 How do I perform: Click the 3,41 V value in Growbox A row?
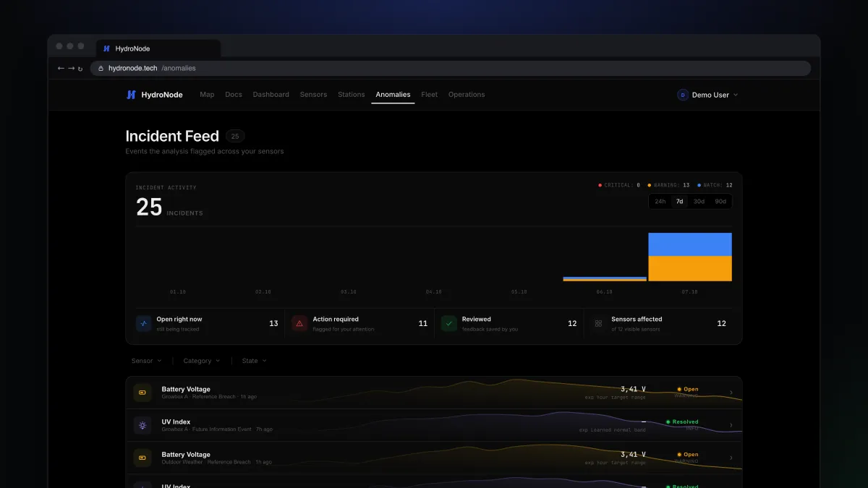[x=633, y=389]
